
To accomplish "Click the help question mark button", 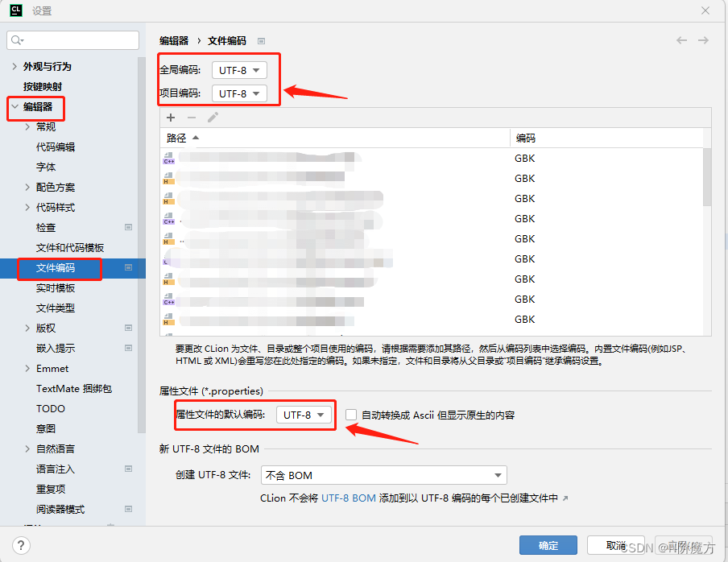I will [x=21, y=545].
